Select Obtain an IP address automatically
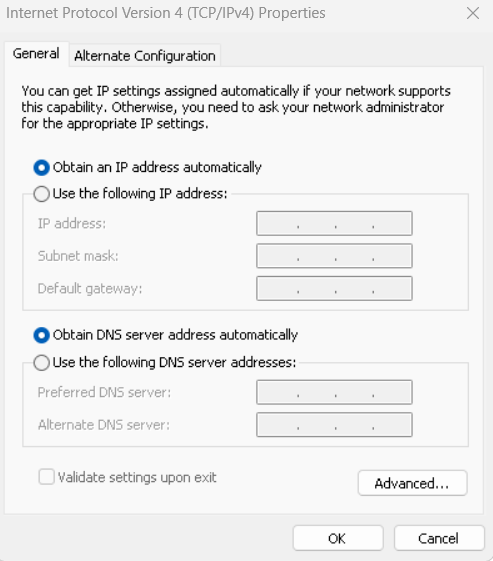 42,167
